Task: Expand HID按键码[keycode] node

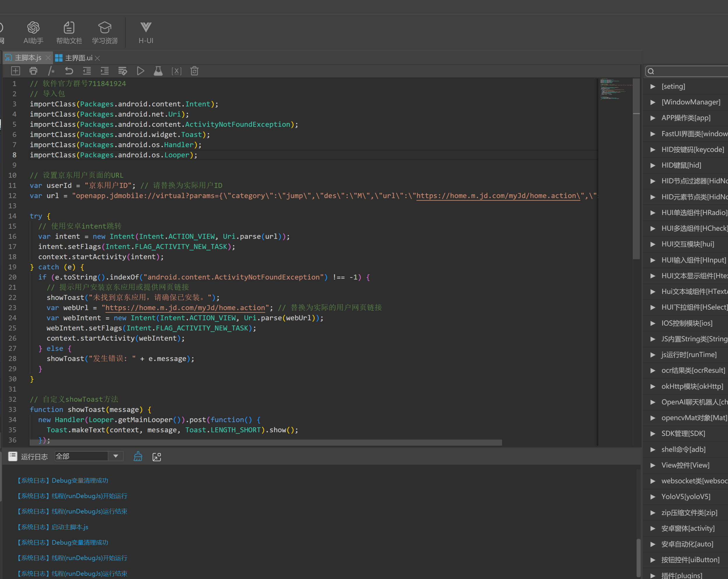Action: pos(653,150)
